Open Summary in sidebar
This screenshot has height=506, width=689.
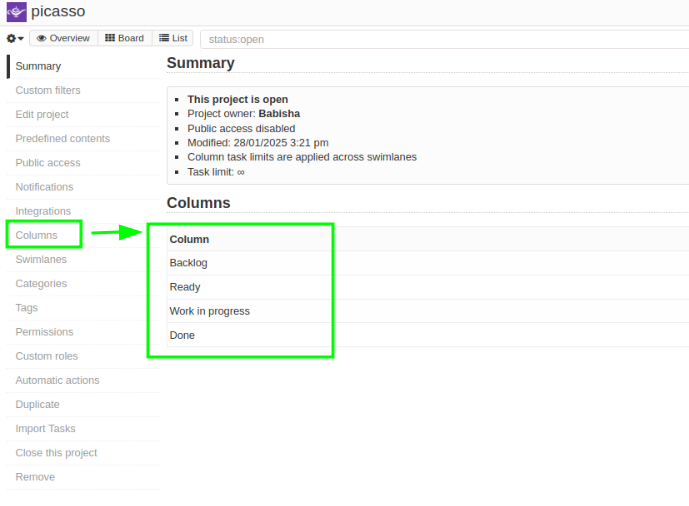[x=38, y=66]
